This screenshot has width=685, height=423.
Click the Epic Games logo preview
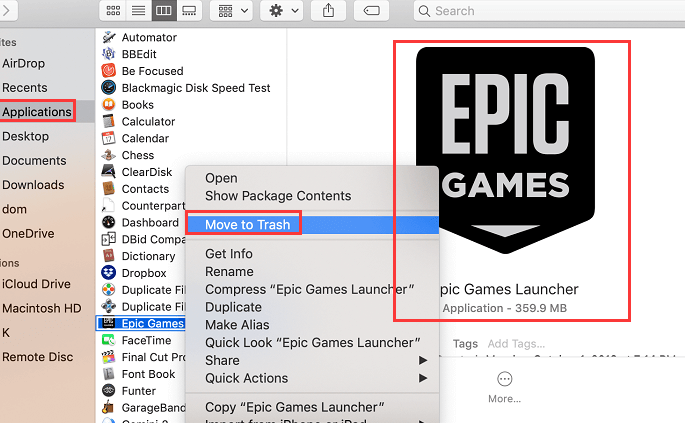tap(505, 150)
